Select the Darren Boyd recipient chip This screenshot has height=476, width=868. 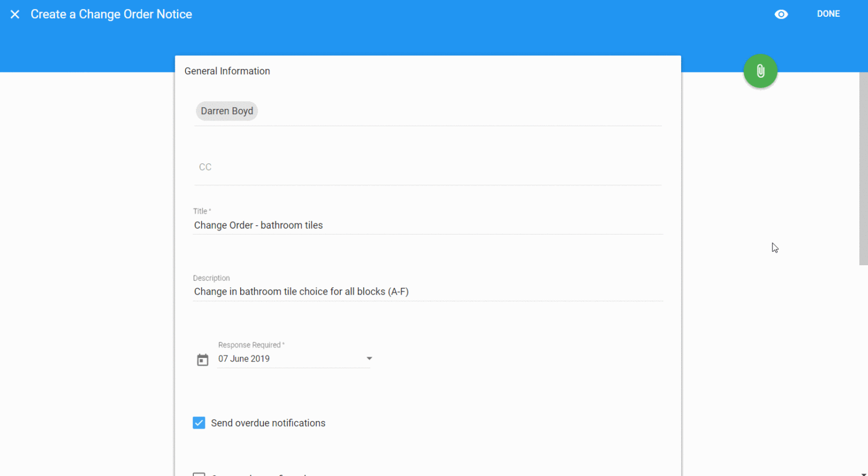(226, 111)
